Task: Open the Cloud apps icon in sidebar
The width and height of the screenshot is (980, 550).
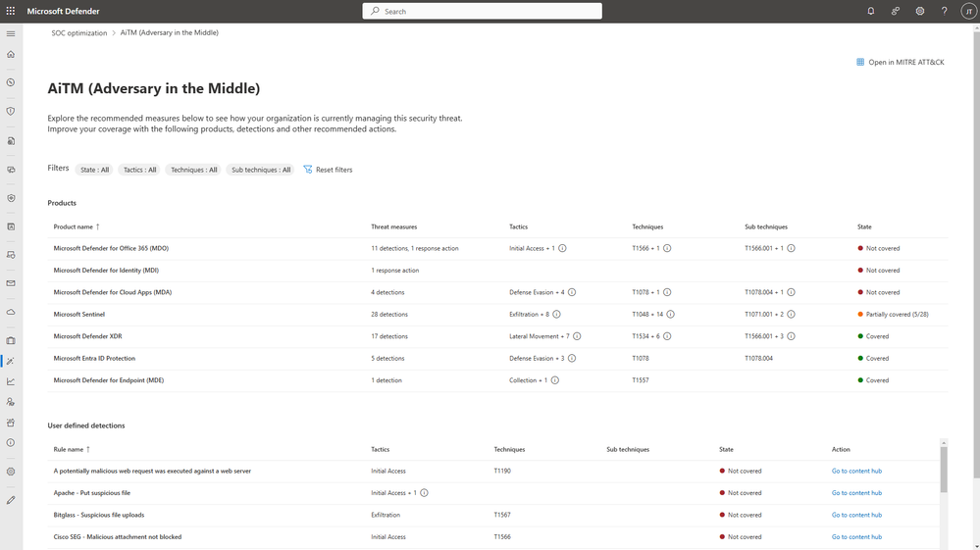Action: coord(11,312)
